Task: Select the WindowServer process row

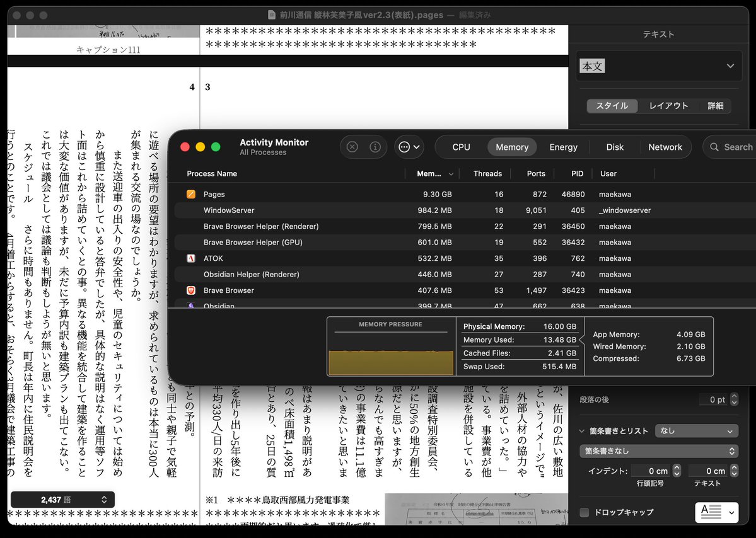Action: point(465,210)
